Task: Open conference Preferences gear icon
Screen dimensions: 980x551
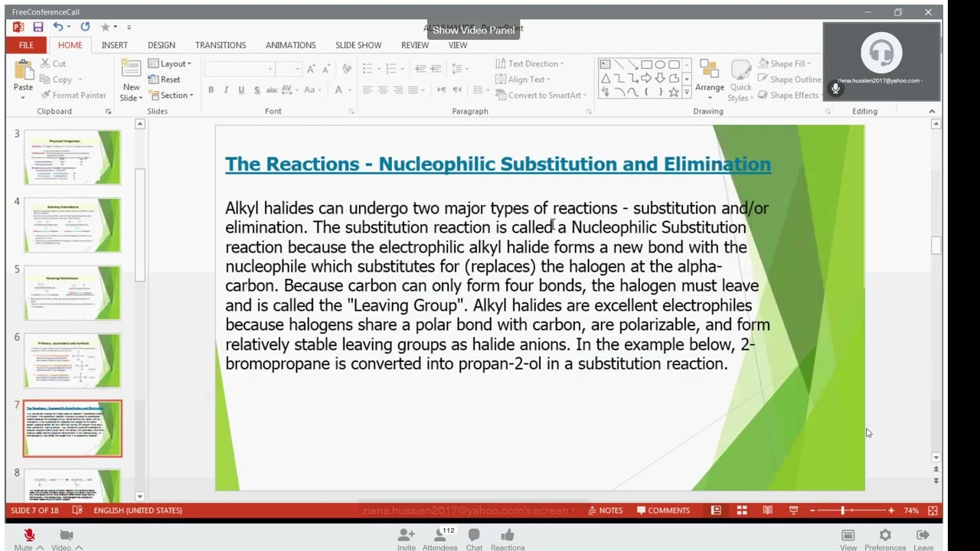Action: 885,535
